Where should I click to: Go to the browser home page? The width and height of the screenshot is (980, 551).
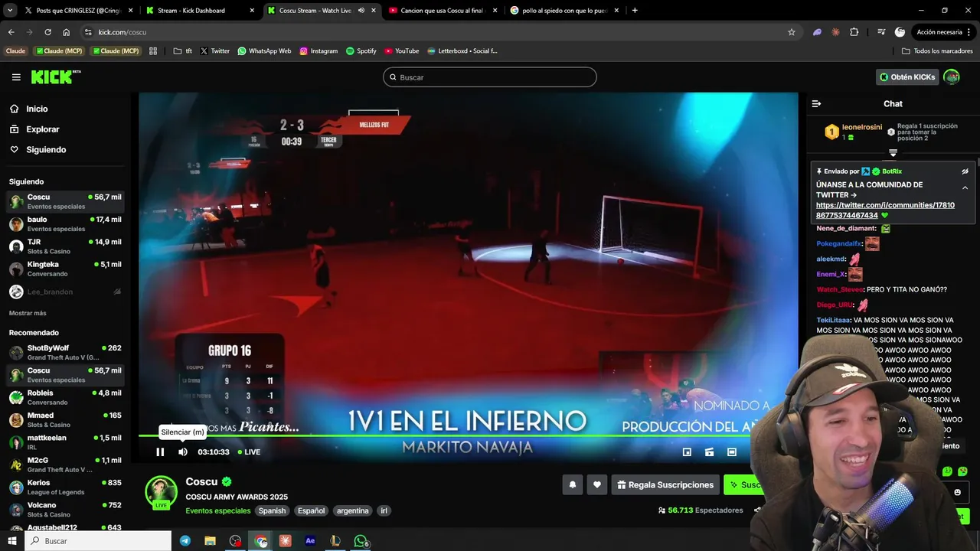click(x=67, y=32)
